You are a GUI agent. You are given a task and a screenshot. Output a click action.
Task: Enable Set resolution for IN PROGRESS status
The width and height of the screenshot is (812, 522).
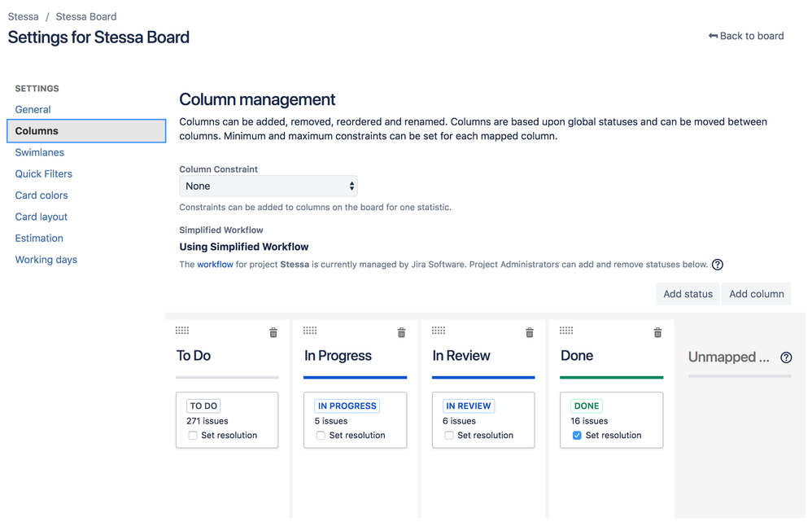click(x=321, y=436)
